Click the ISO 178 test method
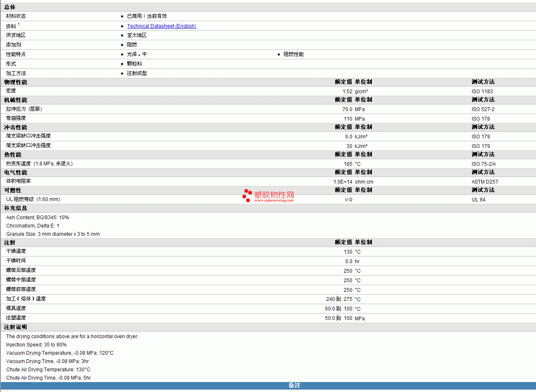 (x=480, y=119)
